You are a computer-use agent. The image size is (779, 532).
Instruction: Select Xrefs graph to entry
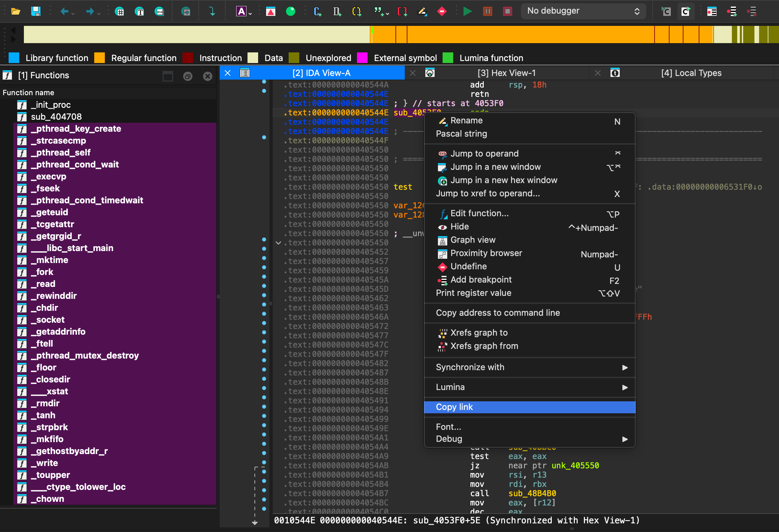coord(530,333)
